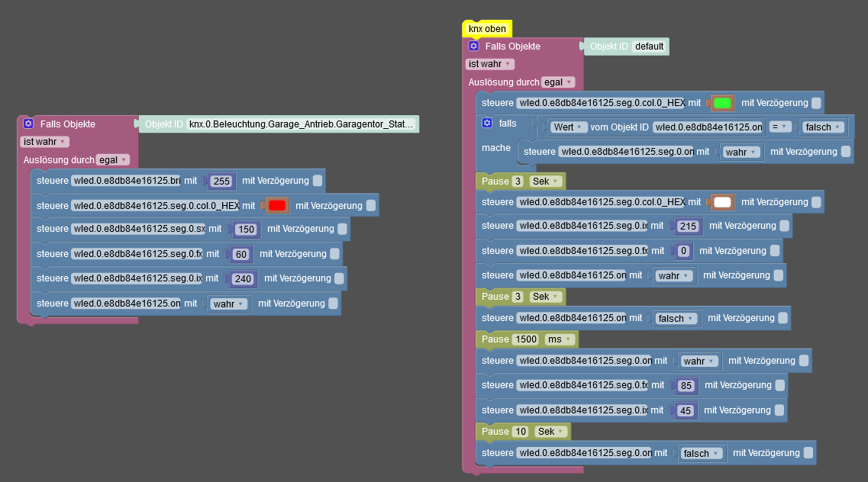The width and height of the screenshot is (868, 482).
Task: Toggle delay checkbox on seg.0.ix 45 row
Action: click(779, 410)
